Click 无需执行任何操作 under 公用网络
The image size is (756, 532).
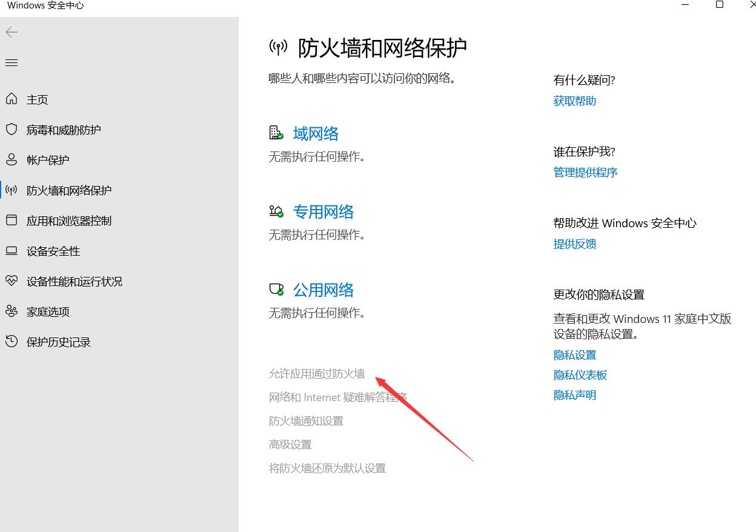317,313
